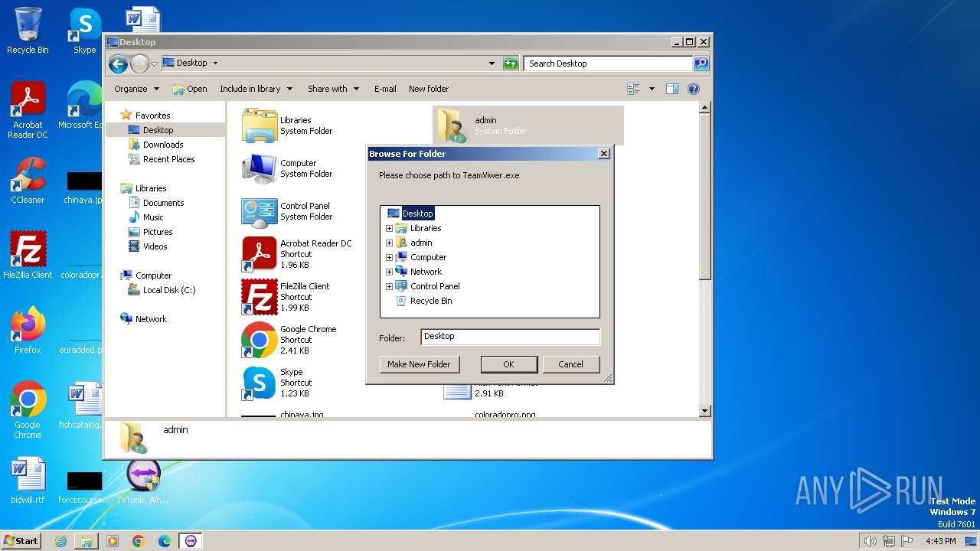980x551 pixels.
Task: Select Computer System Folder icon in file list
Action: (x=259, y=168)
